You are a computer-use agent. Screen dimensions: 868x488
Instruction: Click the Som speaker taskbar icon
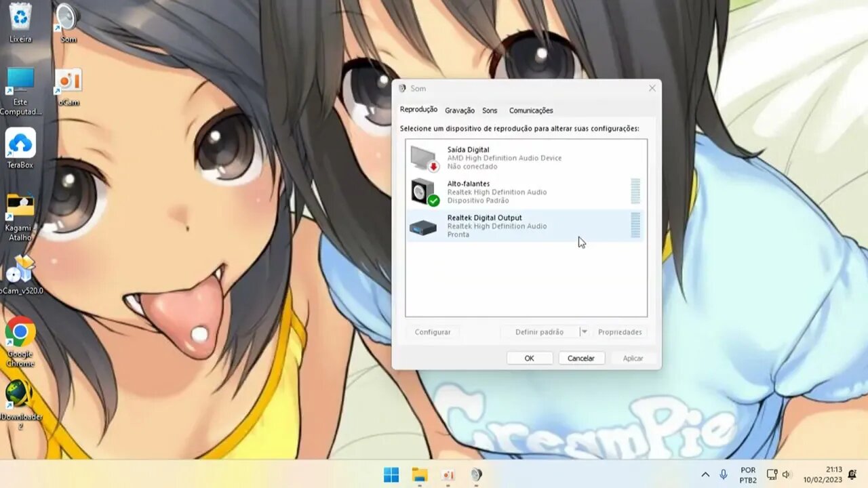pyautogui.click(x=476, y=475)
